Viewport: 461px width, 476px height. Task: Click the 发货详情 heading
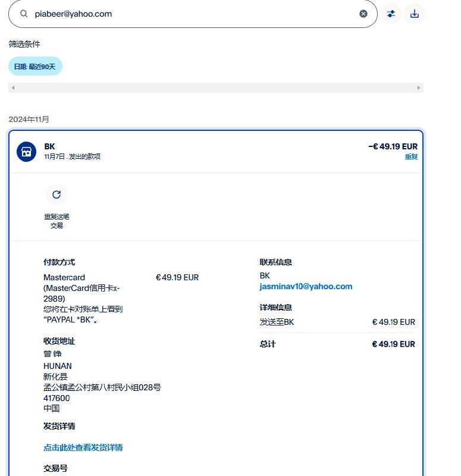tap(59, 426)
